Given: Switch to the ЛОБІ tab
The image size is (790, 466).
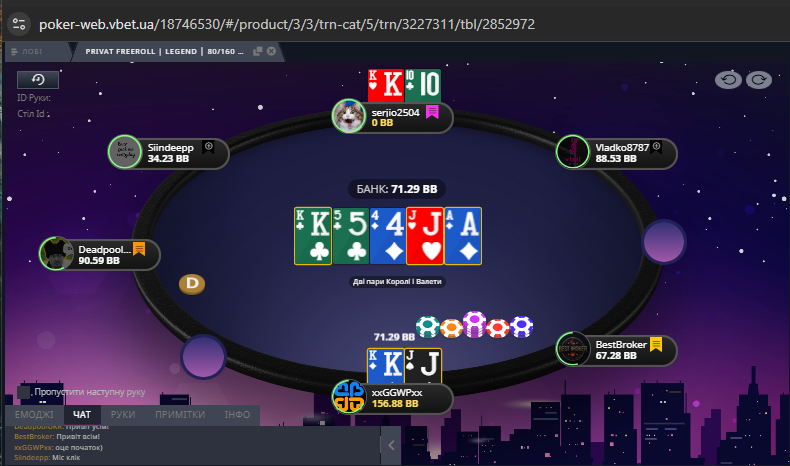Looking at the screenshot, I should [x=27, y=51].
